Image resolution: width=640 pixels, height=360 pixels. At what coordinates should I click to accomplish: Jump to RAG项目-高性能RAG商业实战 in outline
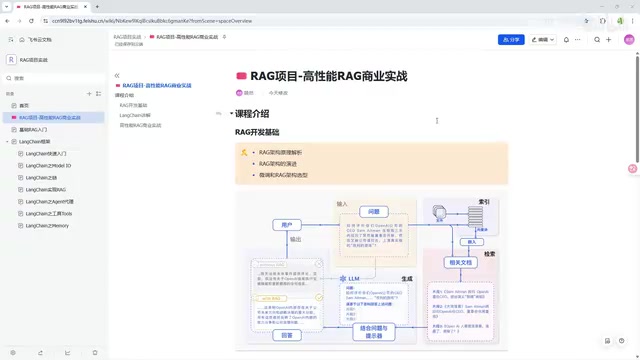[157, 85]
